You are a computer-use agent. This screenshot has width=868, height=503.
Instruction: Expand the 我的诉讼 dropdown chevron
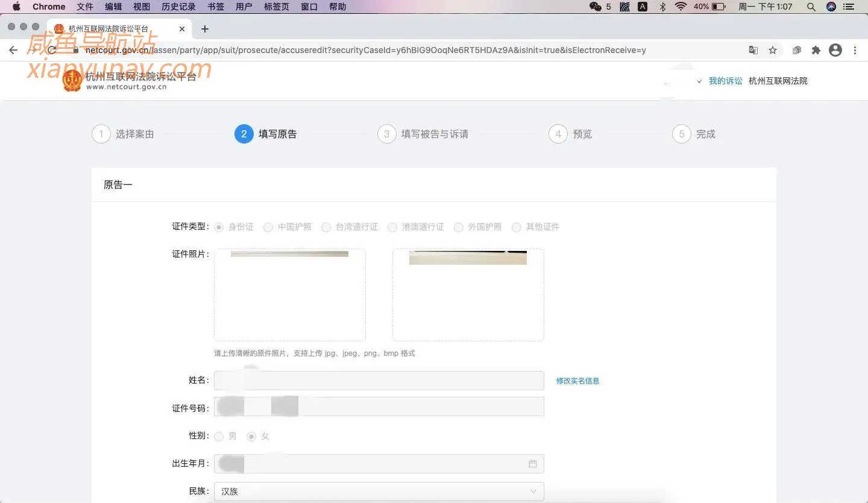tap(700, 80)
